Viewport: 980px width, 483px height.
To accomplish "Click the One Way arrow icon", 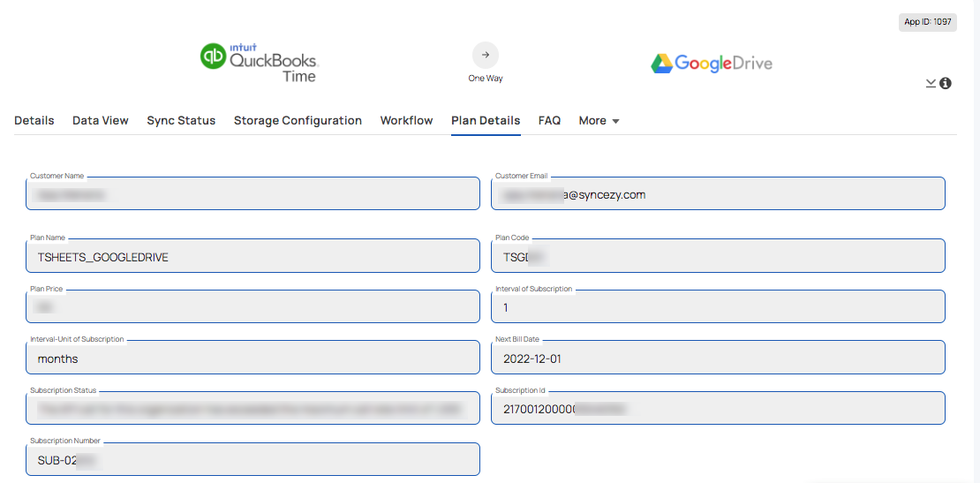I will point(486,55).
